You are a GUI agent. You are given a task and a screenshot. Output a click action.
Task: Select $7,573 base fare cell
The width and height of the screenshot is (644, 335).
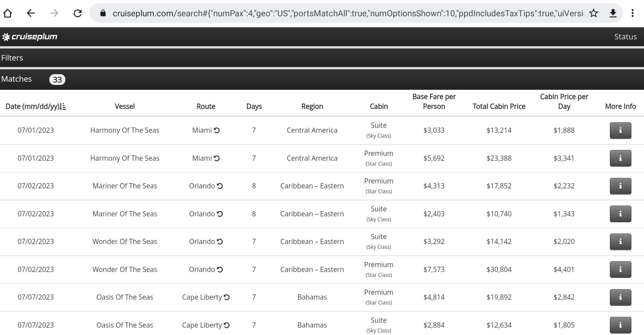coord(434,270)
